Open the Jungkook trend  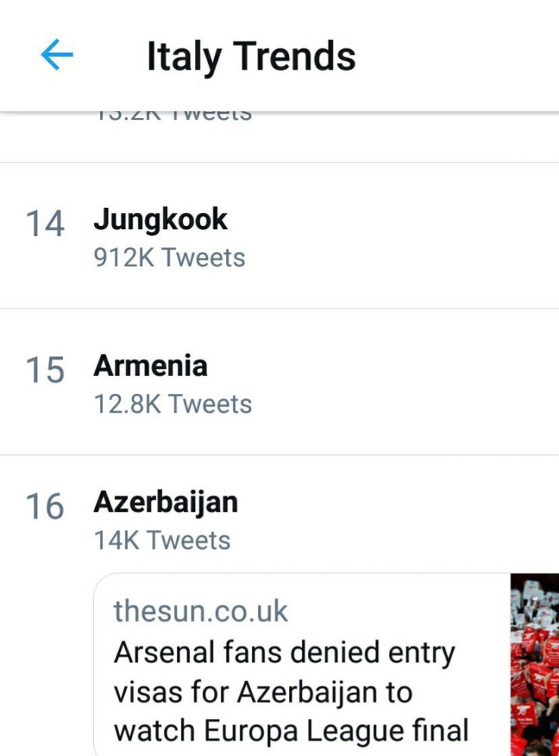(160, 219)
